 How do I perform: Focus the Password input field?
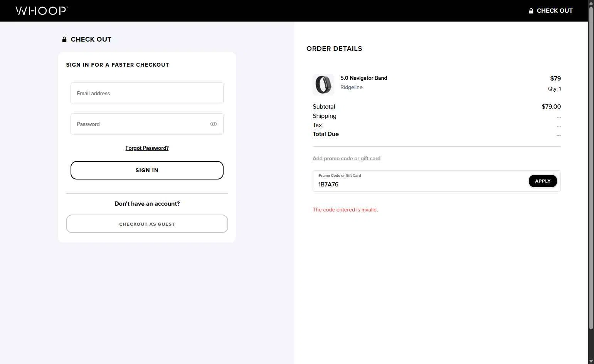coord(147,124)
